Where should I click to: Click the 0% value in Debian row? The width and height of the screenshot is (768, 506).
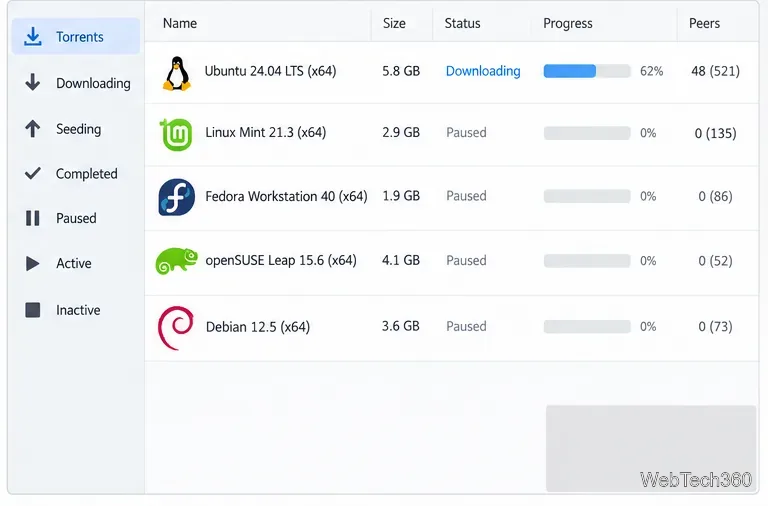648,326
